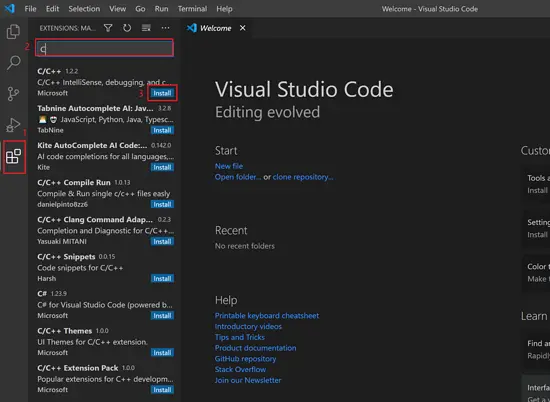Install the C/C++ Compile Run extension
The width and height of the screenshot is (550, 402).
(x=162, y=204)
